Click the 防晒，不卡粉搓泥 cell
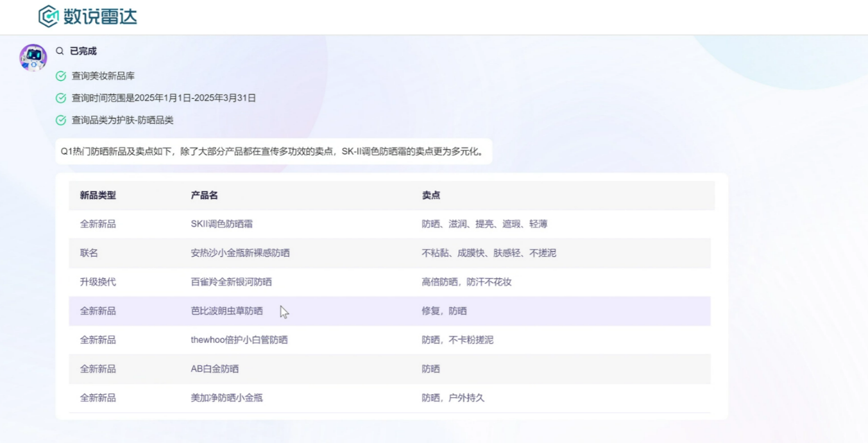The height and width of the screenshot is (443, 868). tap(458, 340)
